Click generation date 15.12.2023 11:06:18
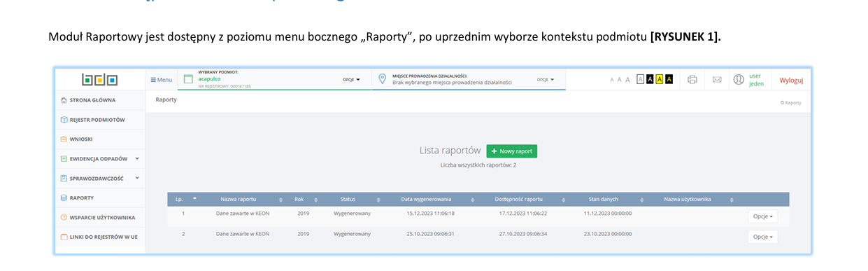This screenshot has width=868, height=271. click(x=431, y=213)
